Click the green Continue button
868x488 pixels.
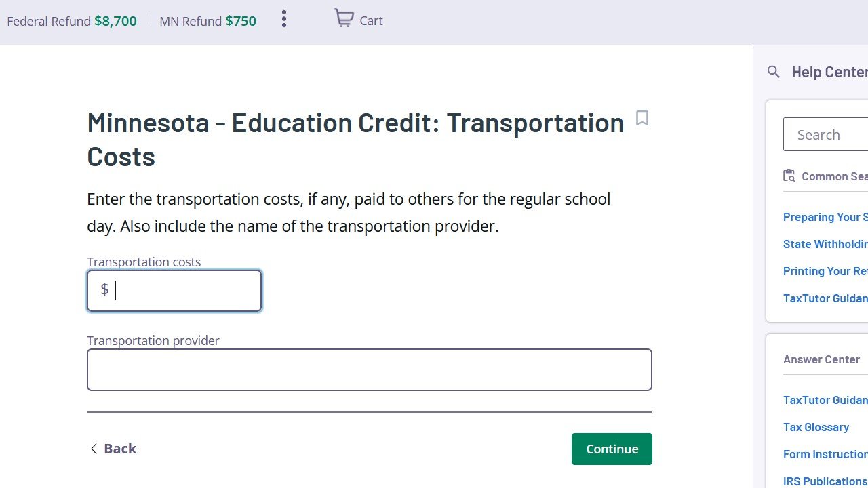pos(612,449)
